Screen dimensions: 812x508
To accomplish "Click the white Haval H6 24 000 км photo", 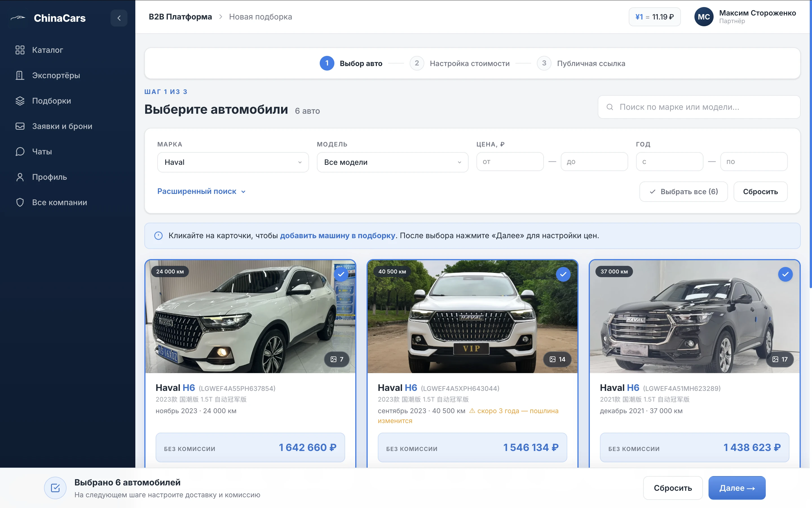I will point(250,316).
